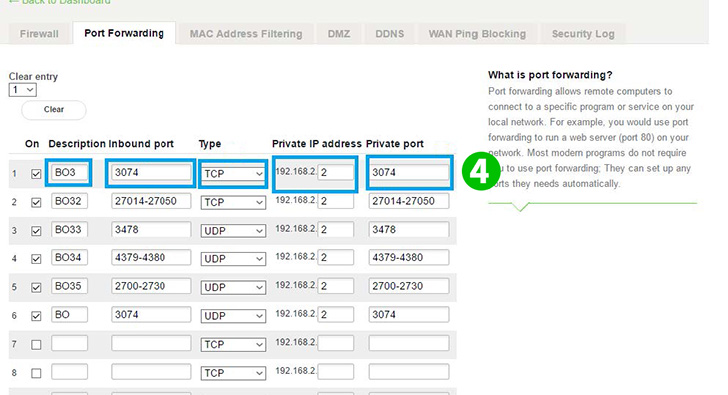Click row 1 private IP last octet field
This screenshot has height=395, width=728.
(x=336, y=173)
